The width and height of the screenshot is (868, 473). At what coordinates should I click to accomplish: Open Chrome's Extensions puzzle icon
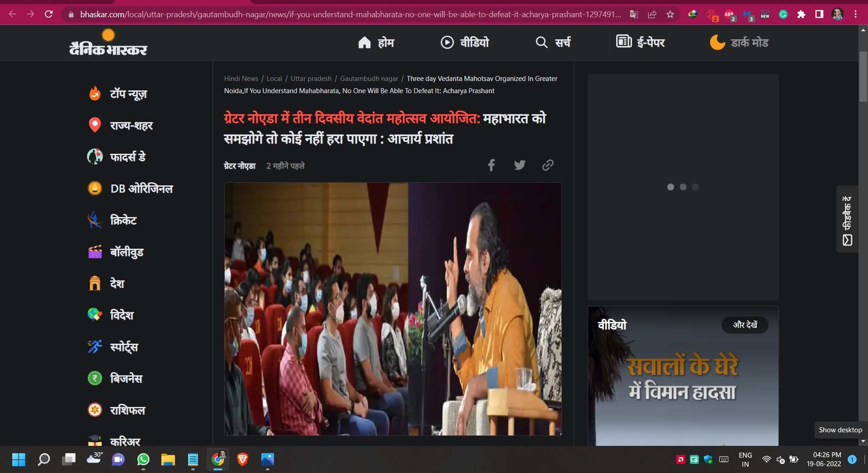click(801, 14)
